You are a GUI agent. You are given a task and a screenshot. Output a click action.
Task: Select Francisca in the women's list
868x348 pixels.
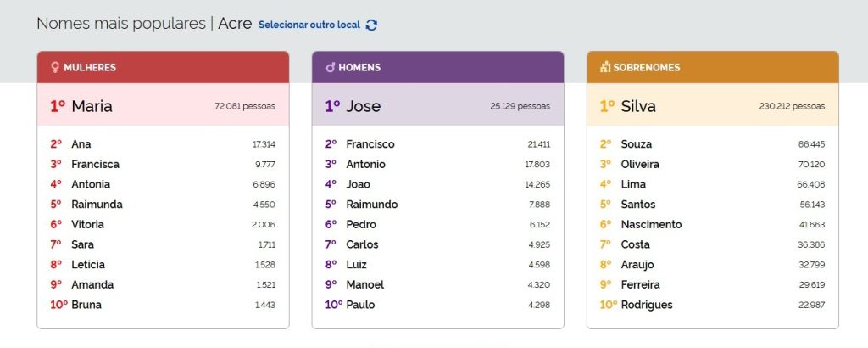pos(95,164)
